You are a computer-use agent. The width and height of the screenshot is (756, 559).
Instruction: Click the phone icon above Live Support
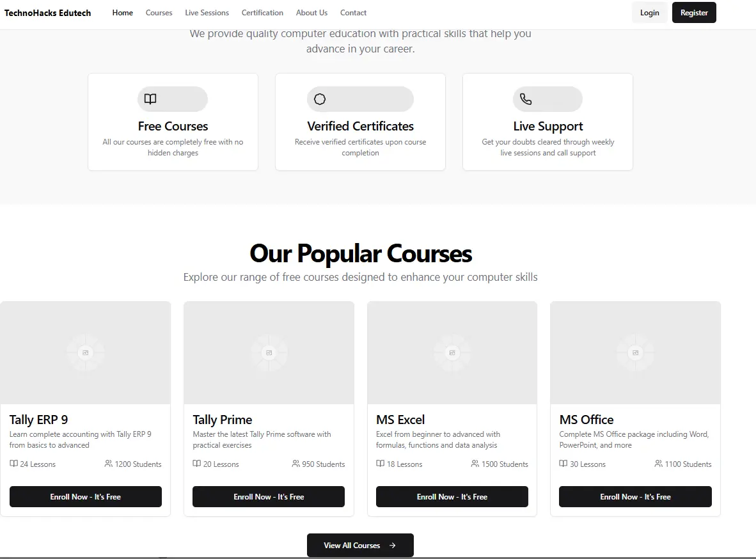[526, 99]
